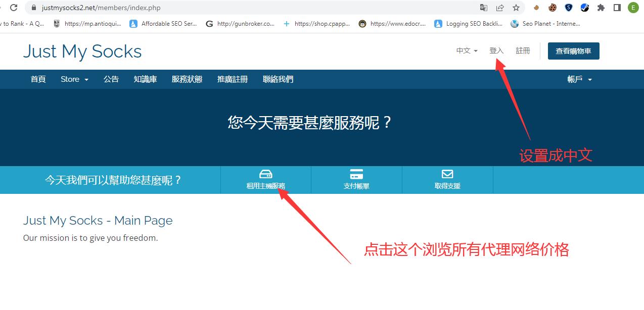Image resolution: width=644 pixels, height=310 pixels.
Task: Click the browser back arrow
Action: pyautogui.click(x=1, y=8)
